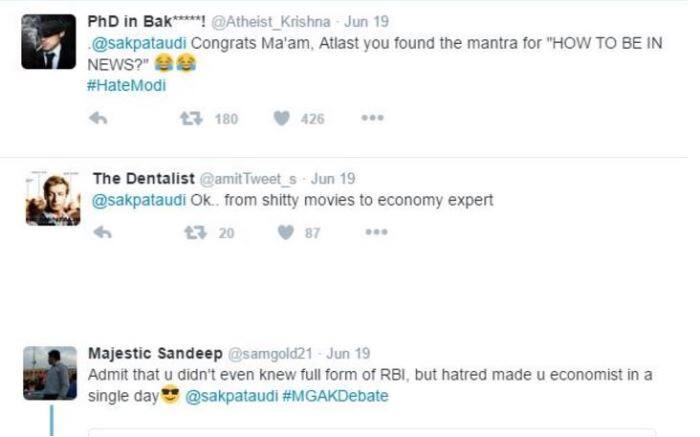
Task: Open the @Atheist_Krishna handle
Action: (271, 21)
